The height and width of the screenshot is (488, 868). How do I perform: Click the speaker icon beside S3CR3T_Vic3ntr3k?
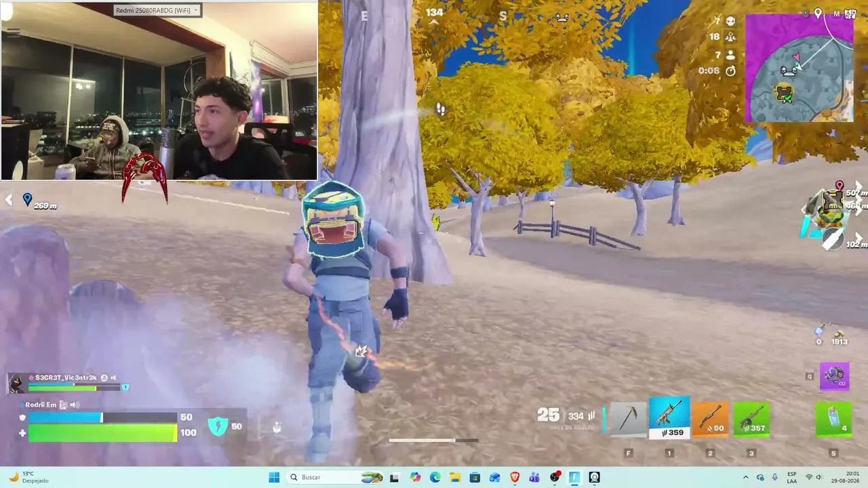point(113,378)
